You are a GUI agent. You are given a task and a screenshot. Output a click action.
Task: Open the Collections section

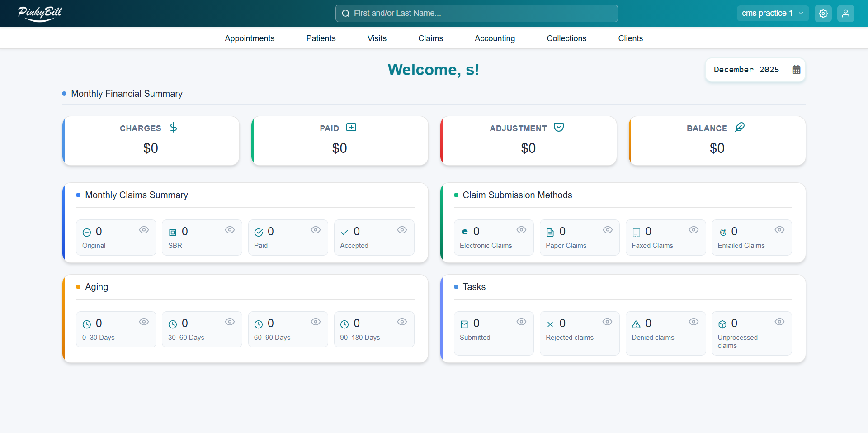pyautogui.click(x=566, y=38)
